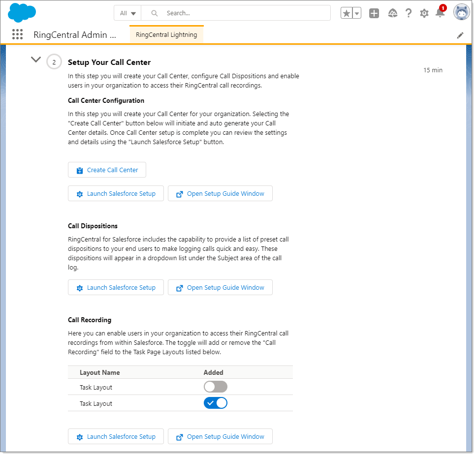Enable the first Task Layout toggle
The height and width of the screenshot is (456, 476).
tap(216, 387)
